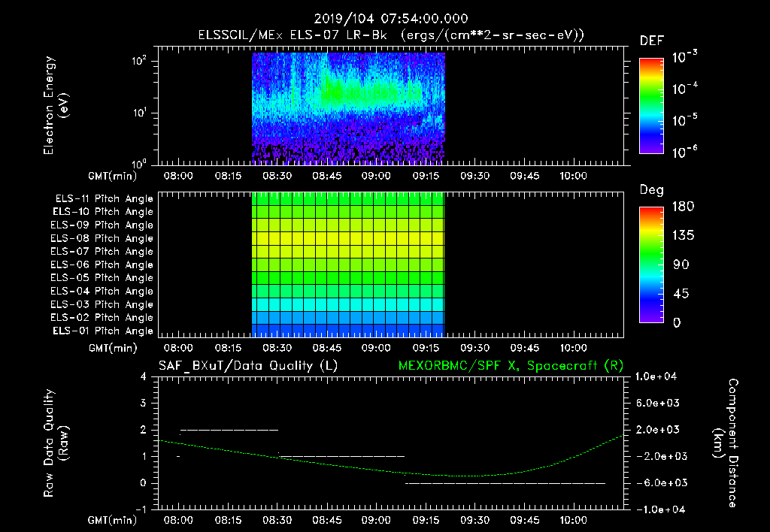
Task: Click the 135 value on Deg scale
Action: click(x=683, y=236)
